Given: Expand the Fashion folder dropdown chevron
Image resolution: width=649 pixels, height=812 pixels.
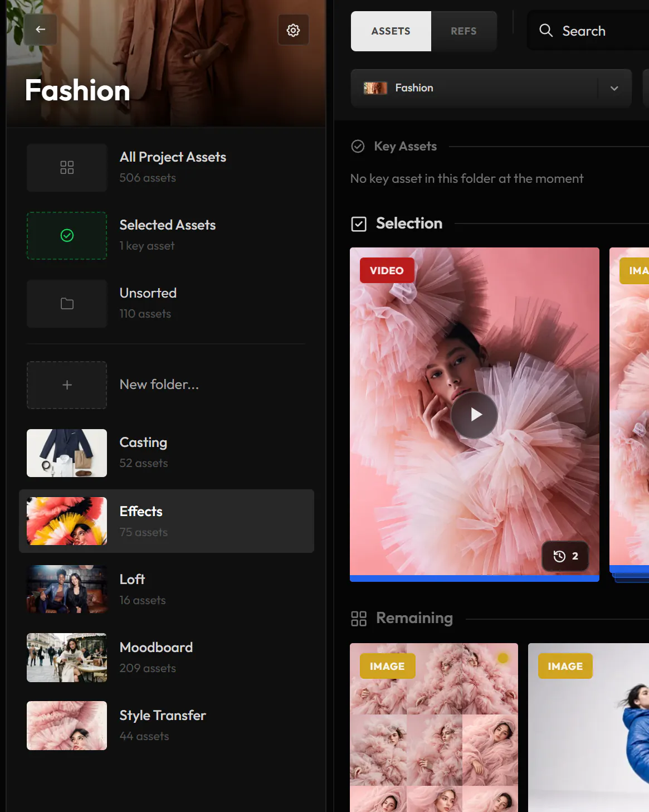Looking at the screenshot, I should 614,88.
